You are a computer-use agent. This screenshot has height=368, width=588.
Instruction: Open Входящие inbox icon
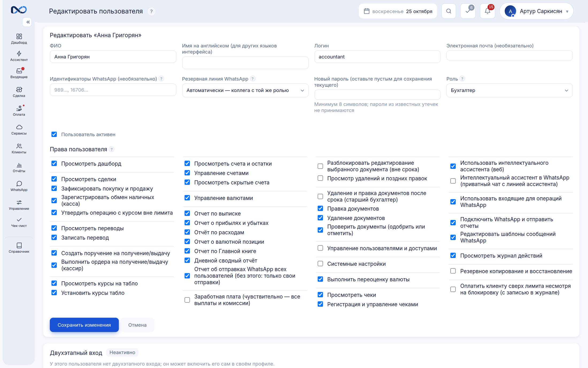(19, 73)
